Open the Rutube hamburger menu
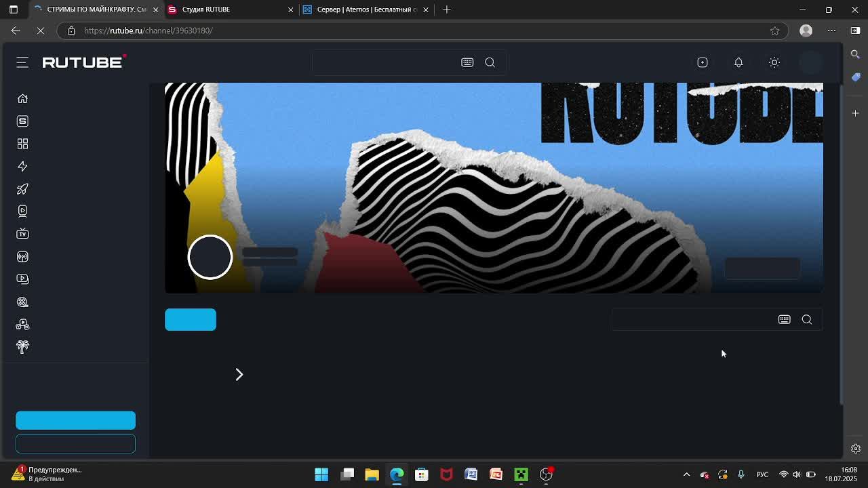 pyautogui.click(x=22, y=62)
